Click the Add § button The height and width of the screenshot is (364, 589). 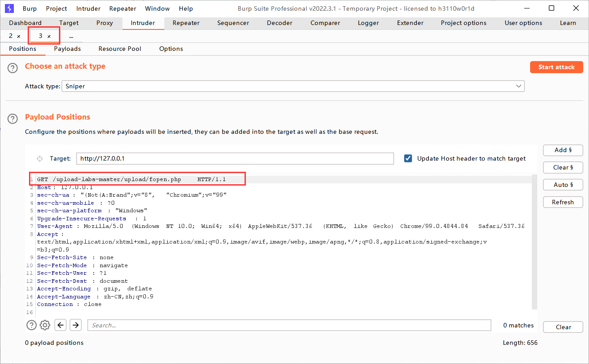(563, 150)
